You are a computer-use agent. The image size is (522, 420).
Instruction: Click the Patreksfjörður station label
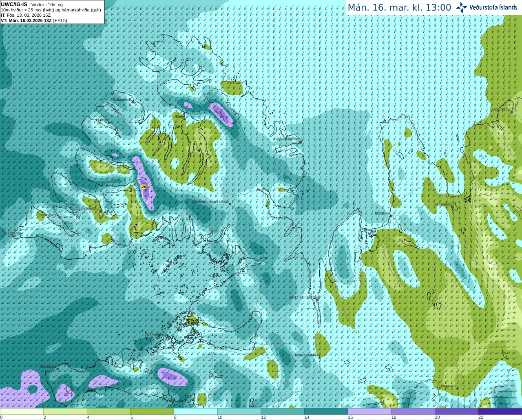(48, 215)
